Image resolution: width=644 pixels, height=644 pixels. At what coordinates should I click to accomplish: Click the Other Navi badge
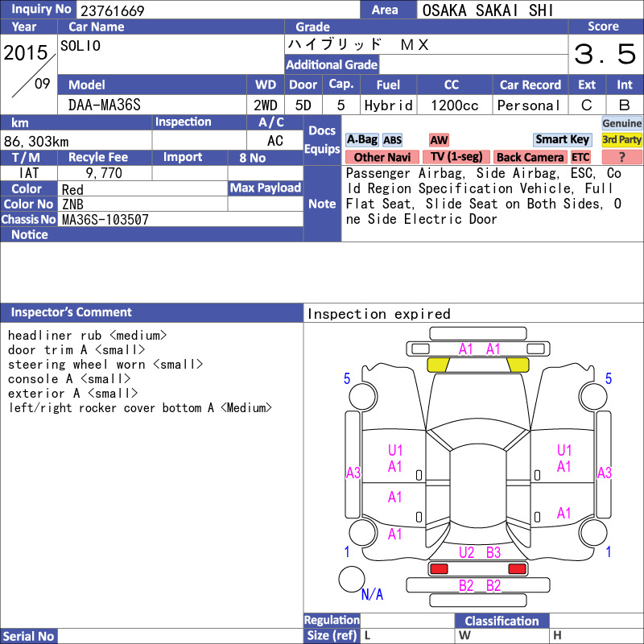click(382, 157)
